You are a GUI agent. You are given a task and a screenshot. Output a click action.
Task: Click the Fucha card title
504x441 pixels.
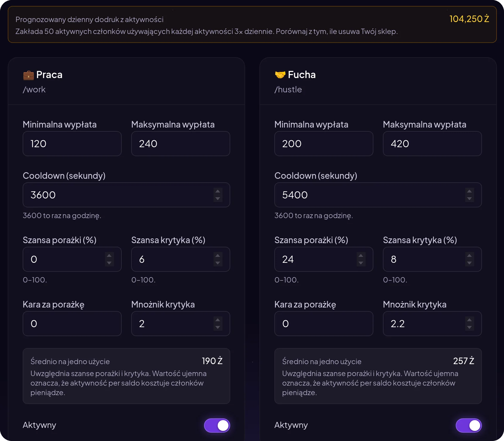pyautogui.click(x=302, y=74)
